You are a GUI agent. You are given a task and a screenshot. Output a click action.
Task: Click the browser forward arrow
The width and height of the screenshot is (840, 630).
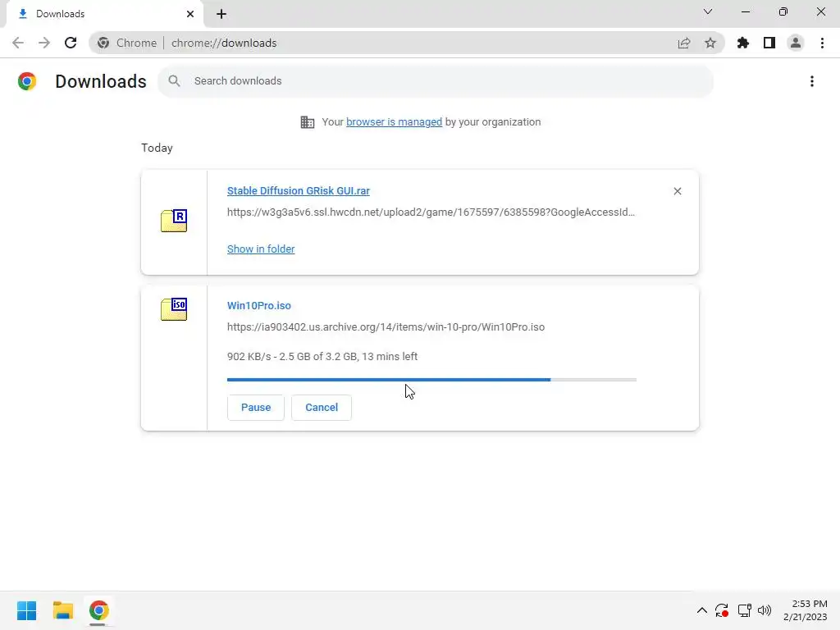[44, 43]
